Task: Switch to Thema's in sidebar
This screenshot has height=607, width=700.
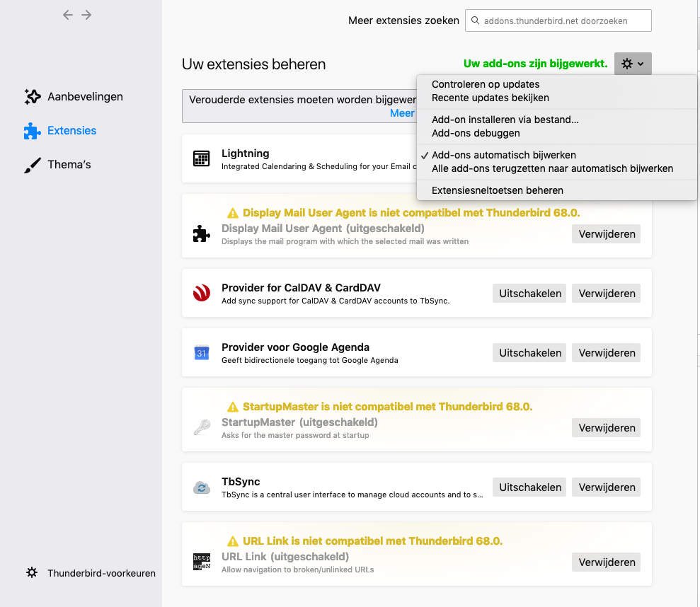Action: click(69, 164)
